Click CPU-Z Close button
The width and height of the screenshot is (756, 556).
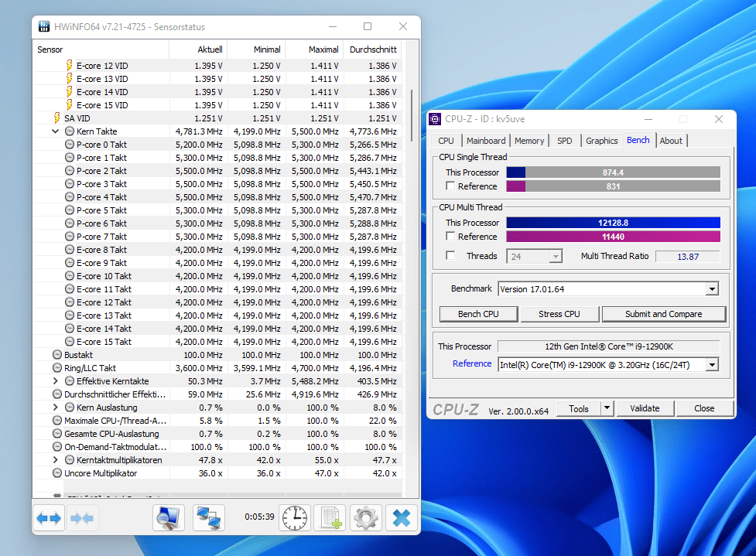pyautogui.click(x=704, y=408)
